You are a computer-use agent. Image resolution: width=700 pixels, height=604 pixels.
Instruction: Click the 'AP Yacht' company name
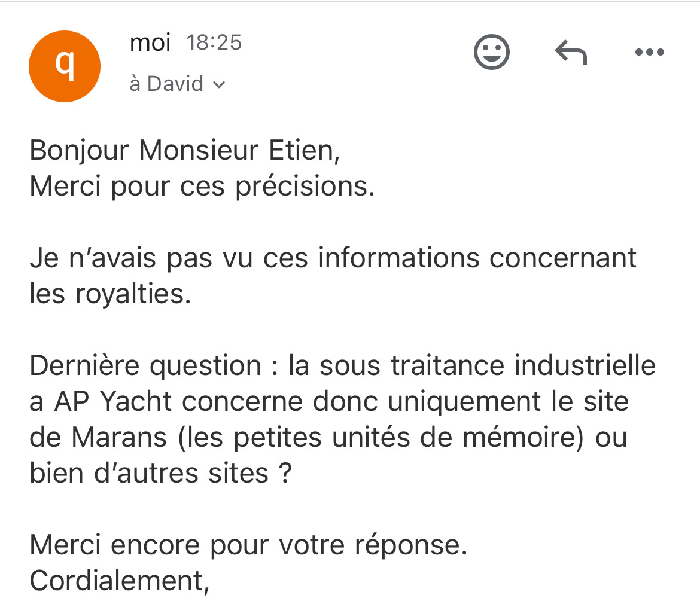point(113,401)
